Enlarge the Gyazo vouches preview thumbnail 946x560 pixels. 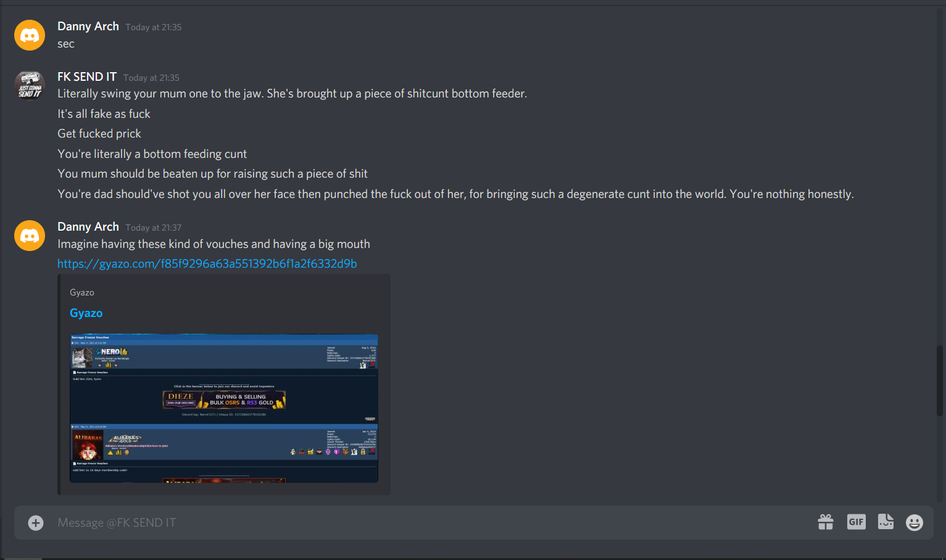click(x=224, y=408)
